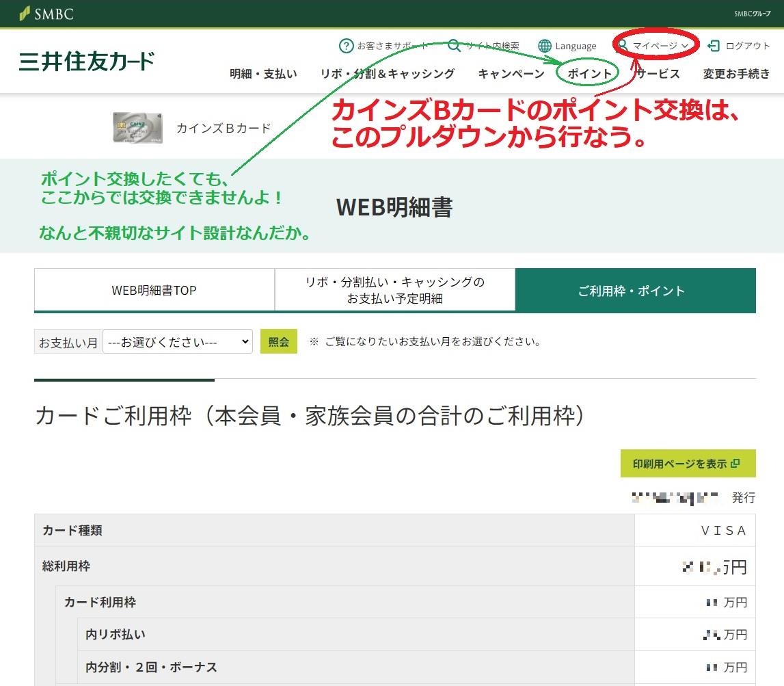The width and height of the screenshot is (784, 686).
Task: Click the external link icon on 印刷用ページを表示
Action: click(x=735, y=463)
